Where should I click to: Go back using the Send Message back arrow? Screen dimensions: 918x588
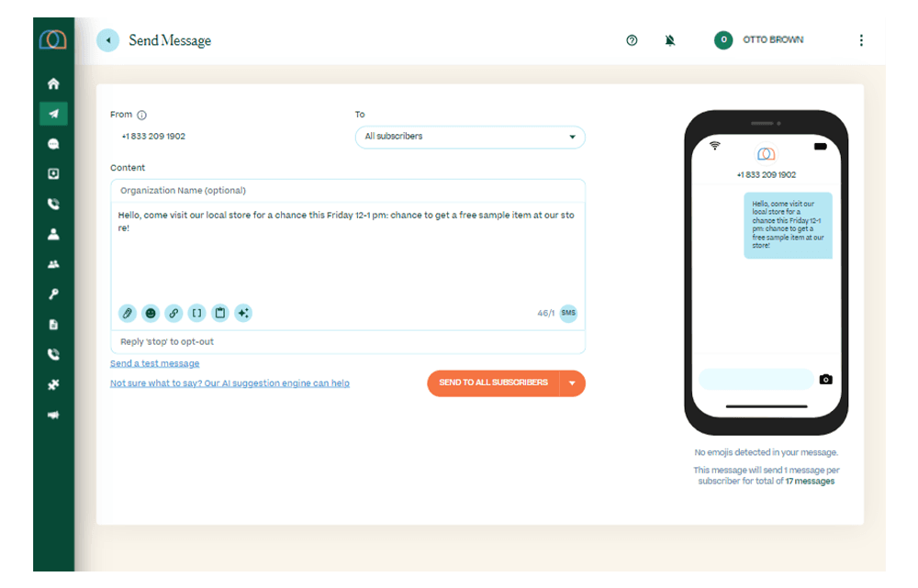107,39
